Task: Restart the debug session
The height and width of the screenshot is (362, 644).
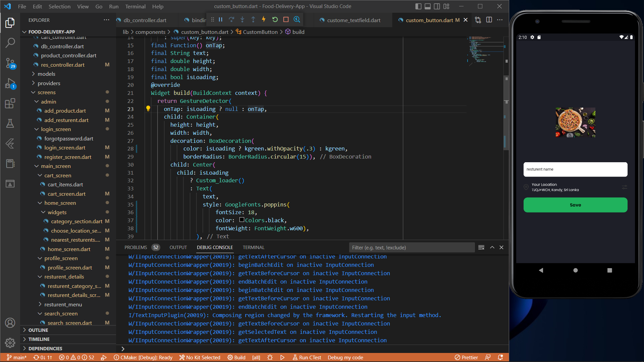Action: (x=275, y=20)
